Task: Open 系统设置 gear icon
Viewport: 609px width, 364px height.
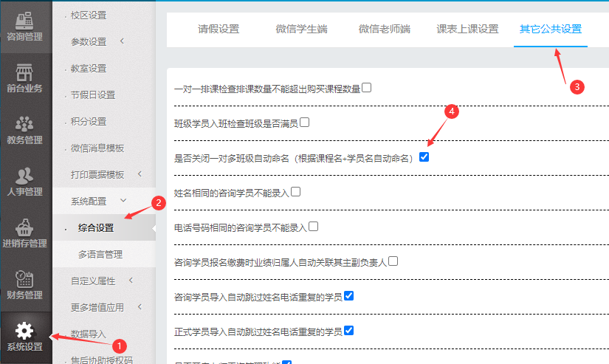Action: click(24, 331)
